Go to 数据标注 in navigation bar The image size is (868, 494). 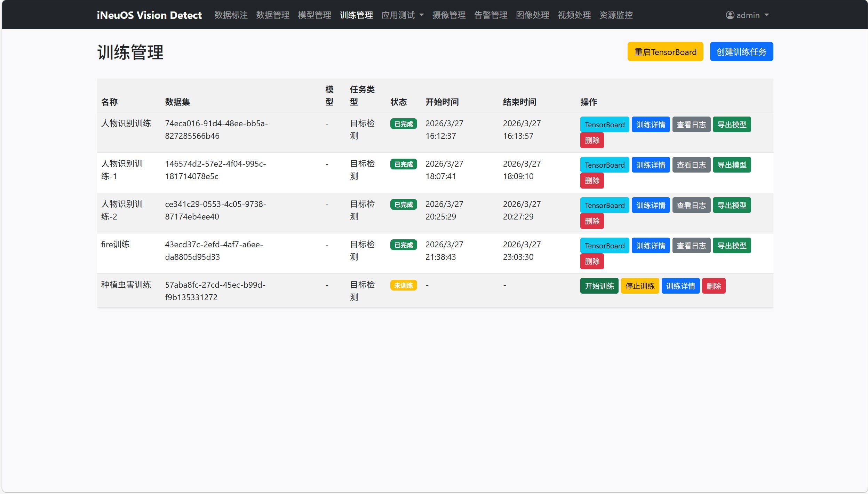[231, 15]
